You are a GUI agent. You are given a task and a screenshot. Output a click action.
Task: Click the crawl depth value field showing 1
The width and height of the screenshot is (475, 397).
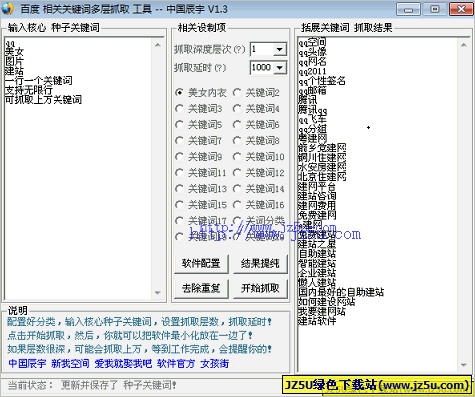pyautogui.click(x=262, y=49)
